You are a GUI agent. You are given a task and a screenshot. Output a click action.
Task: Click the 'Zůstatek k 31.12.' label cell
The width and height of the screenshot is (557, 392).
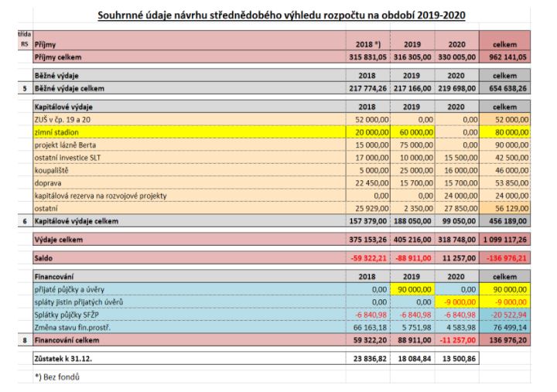click(x=67, y=357)
